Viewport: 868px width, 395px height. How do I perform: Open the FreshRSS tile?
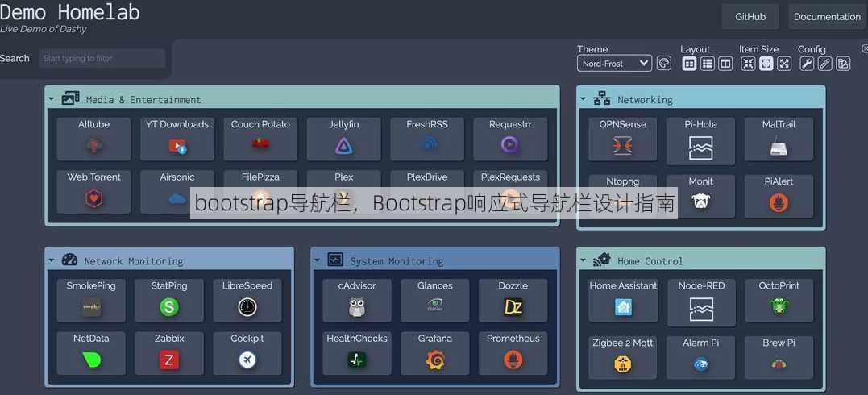[427, 139]
